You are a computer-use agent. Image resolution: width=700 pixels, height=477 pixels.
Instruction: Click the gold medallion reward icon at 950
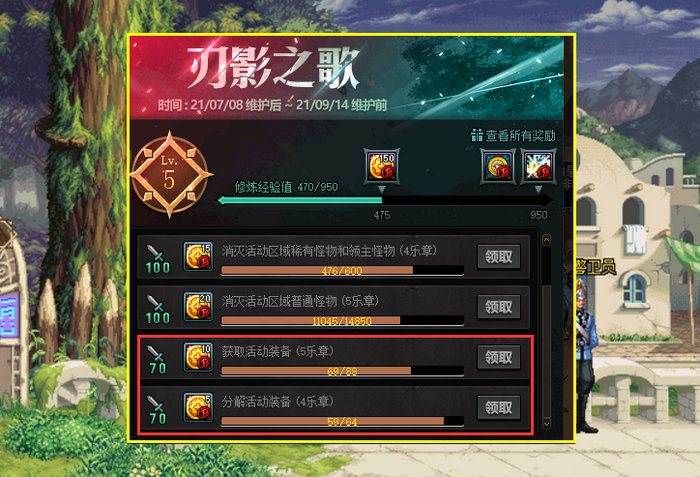[498, 166]
